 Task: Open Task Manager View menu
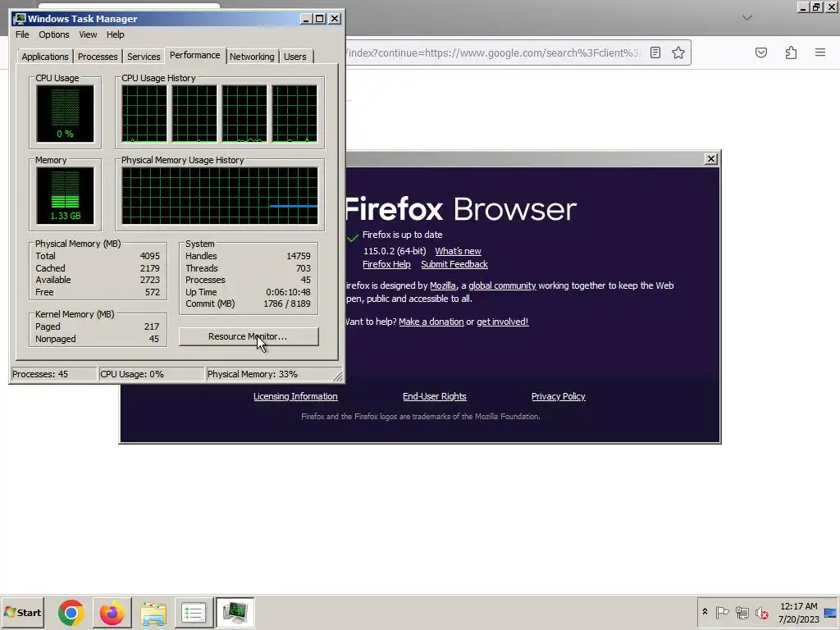88,34
